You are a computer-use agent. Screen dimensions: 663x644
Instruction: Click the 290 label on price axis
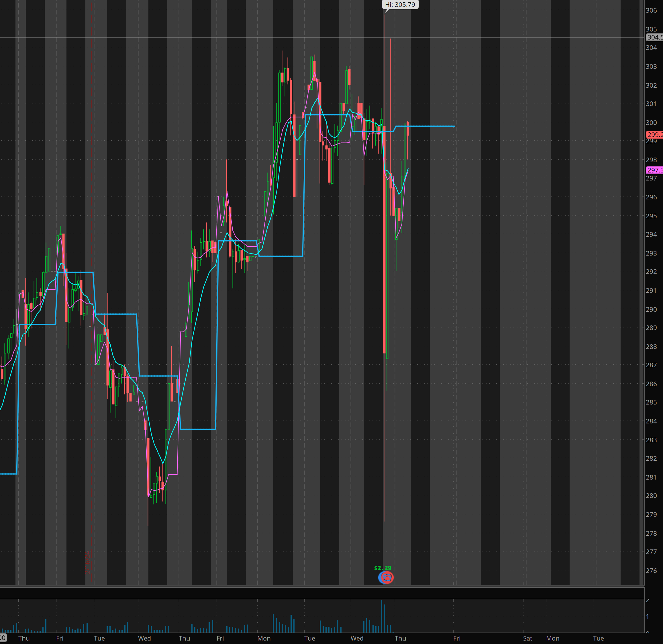pos(651,309)
